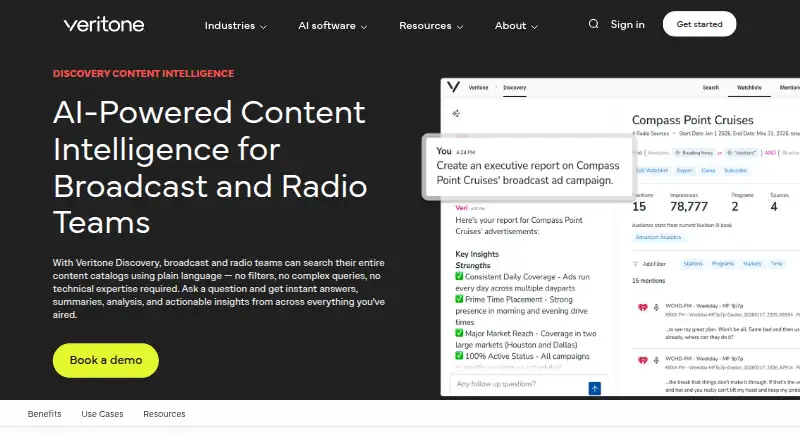Open the site search magnifier icon

point(593,24)
